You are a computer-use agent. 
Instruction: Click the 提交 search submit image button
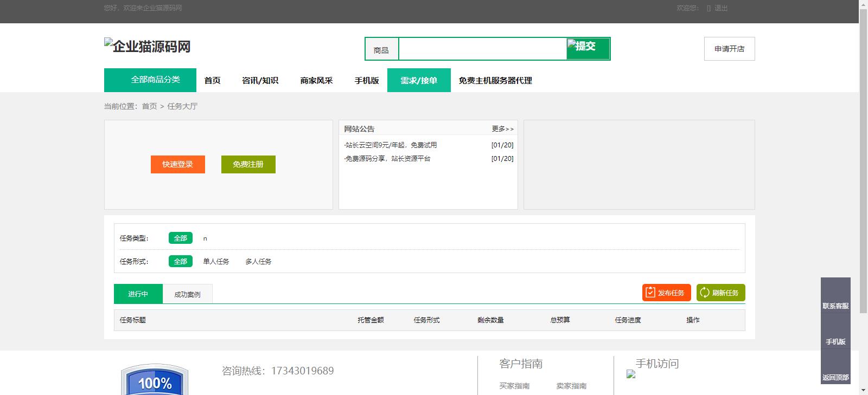588,48
